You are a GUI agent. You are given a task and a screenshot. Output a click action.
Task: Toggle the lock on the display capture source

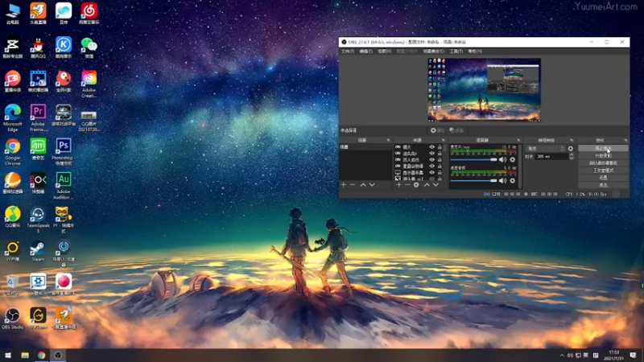[440, 173]
